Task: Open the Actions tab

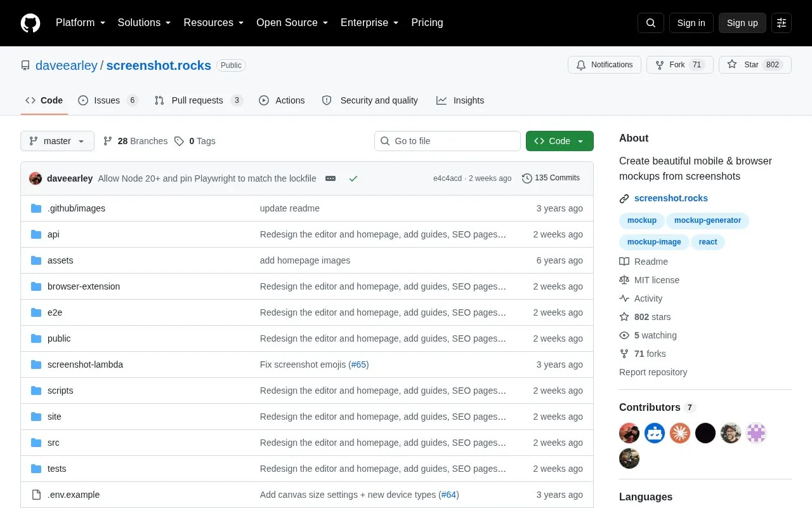Action: tap(282, 100)
